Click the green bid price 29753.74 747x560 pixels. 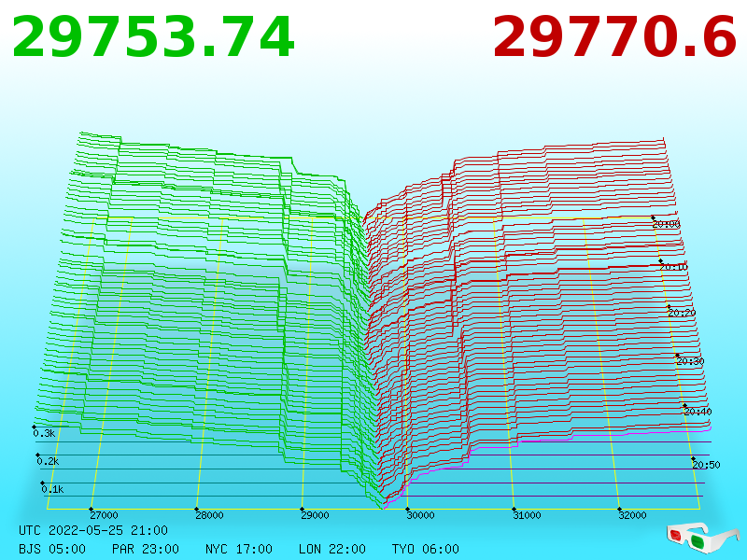pos(153,37)
